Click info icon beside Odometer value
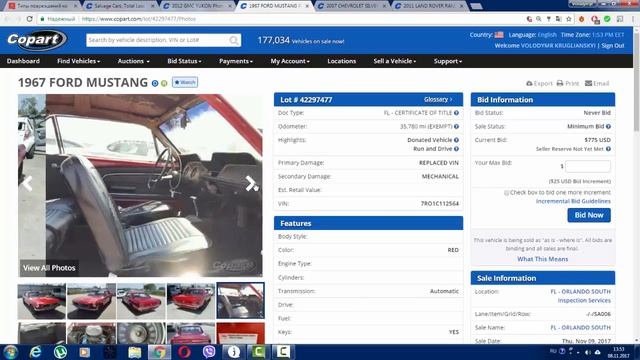Screen dimensions: 640x360 tap(456, 127)
